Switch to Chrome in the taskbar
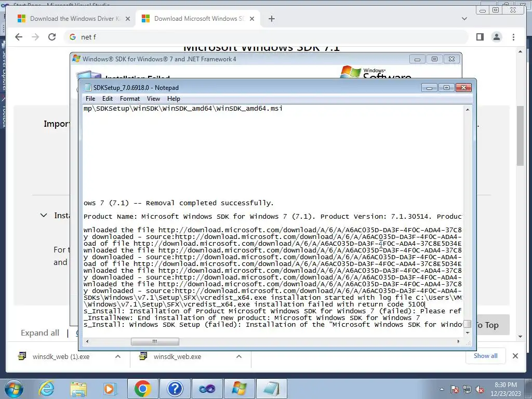Image resolution: width=532 pixels, height=399 pixels. [x=142, y=389]
